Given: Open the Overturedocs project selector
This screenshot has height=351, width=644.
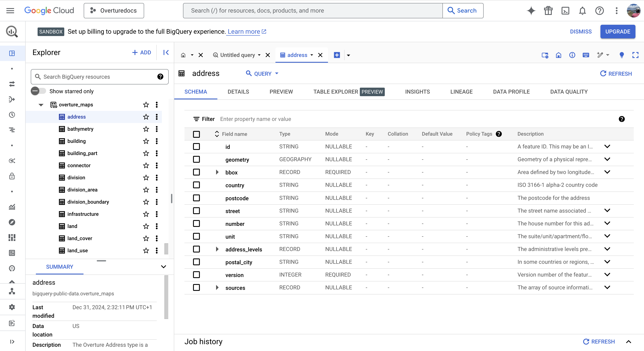Looking at the screenshot, I should pyautogui.click(x=114, y=10).
